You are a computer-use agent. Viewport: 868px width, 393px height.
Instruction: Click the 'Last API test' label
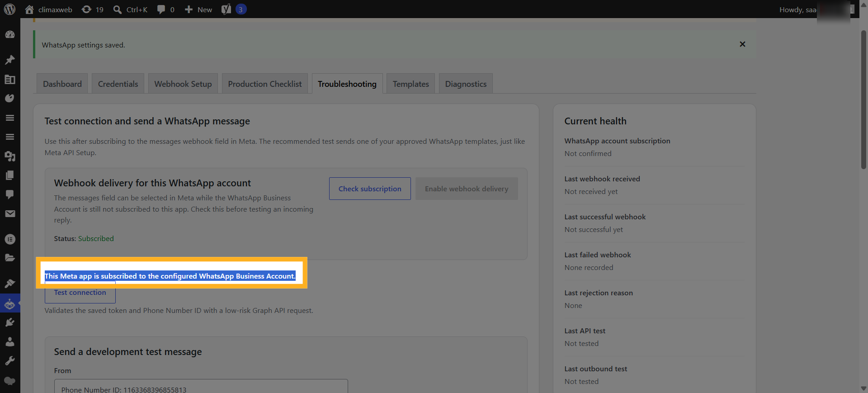coord(585,331)
